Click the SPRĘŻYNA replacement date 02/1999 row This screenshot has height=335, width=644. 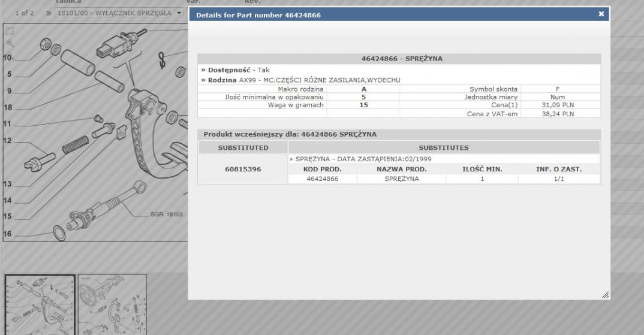444,159
